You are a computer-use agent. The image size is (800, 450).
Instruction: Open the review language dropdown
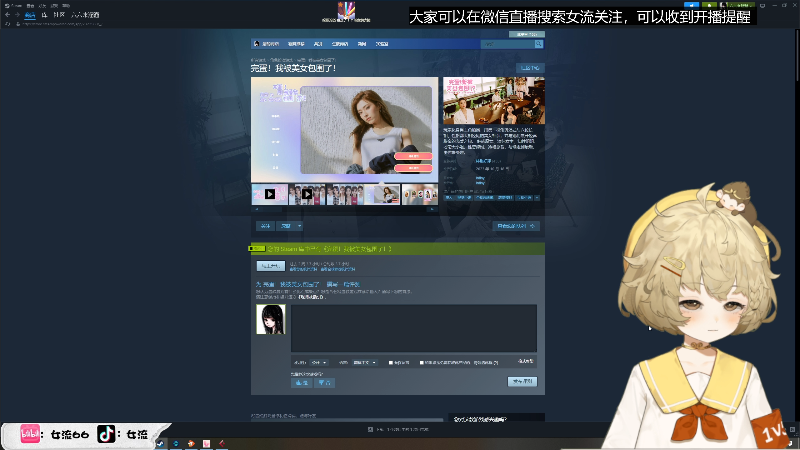364,363
